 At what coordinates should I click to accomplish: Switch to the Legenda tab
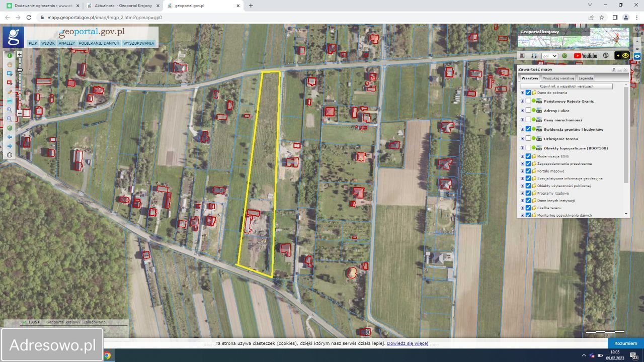click(x=586, y=78)
